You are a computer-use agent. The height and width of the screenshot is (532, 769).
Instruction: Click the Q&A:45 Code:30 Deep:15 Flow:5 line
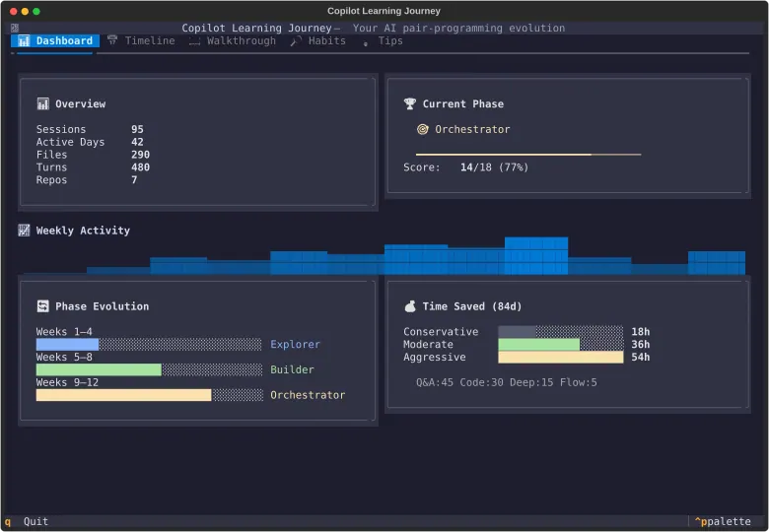pos(507,382)
